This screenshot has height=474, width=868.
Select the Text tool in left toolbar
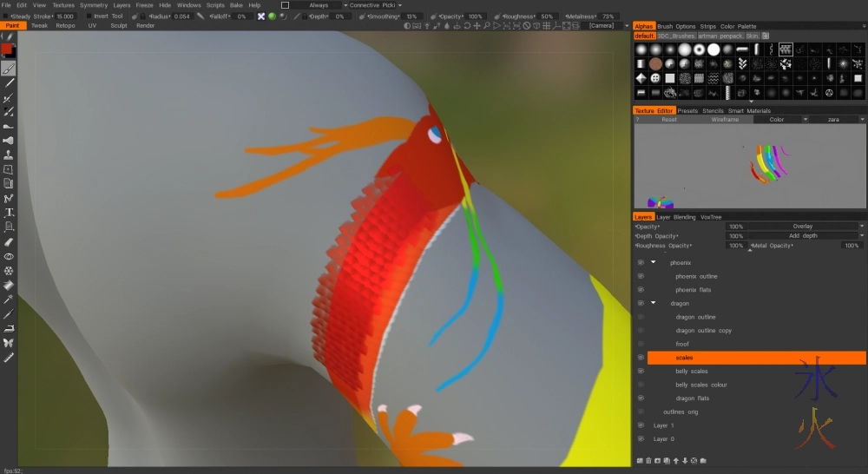click(x=9, y=213)
